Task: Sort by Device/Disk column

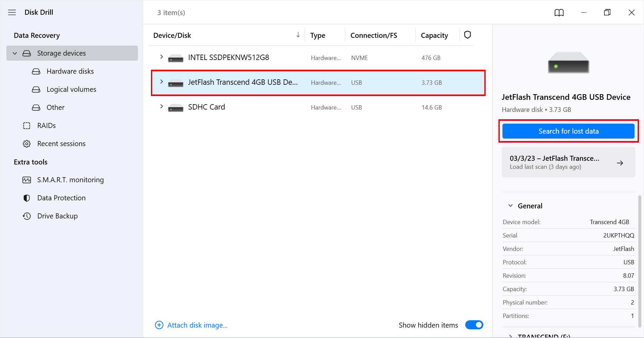Action: (172, 36)
